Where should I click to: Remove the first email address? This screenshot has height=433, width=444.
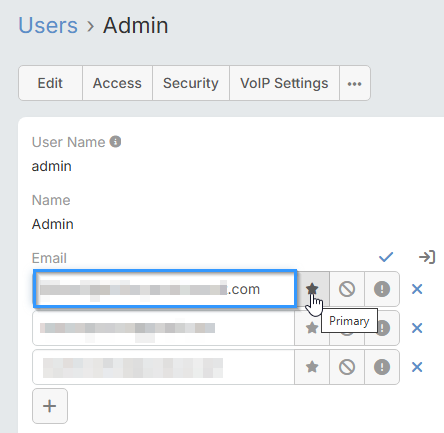point(417,289)
